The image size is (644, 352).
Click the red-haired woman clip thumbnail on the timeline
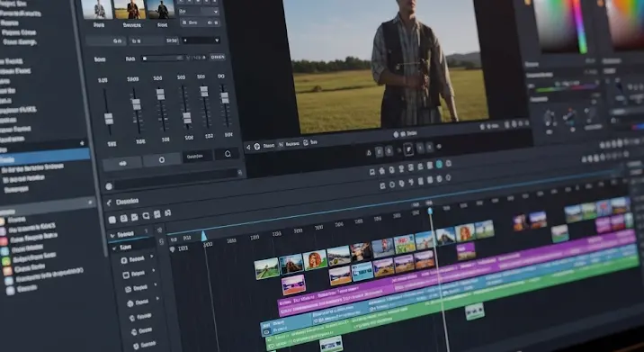[315, 260]
